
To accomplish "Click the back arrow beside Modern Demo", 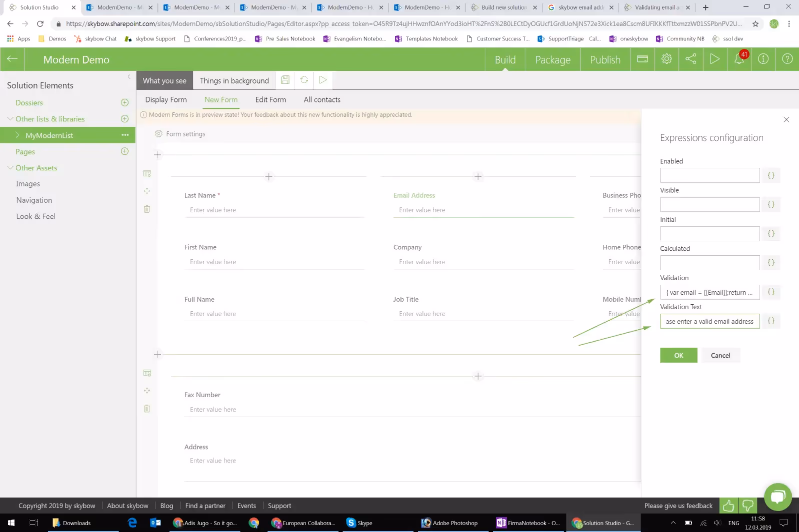I will pos(12,59).
